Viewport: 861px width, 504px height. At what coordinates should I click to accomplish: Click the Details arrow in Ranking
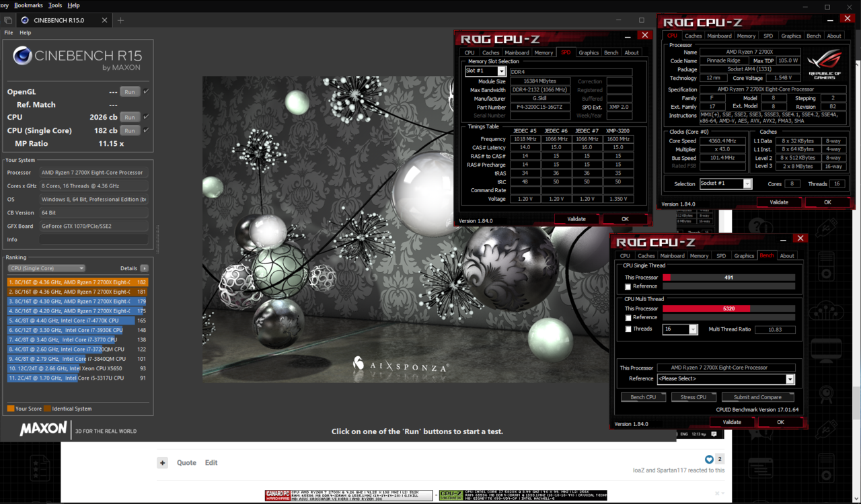tap(144, 268)
